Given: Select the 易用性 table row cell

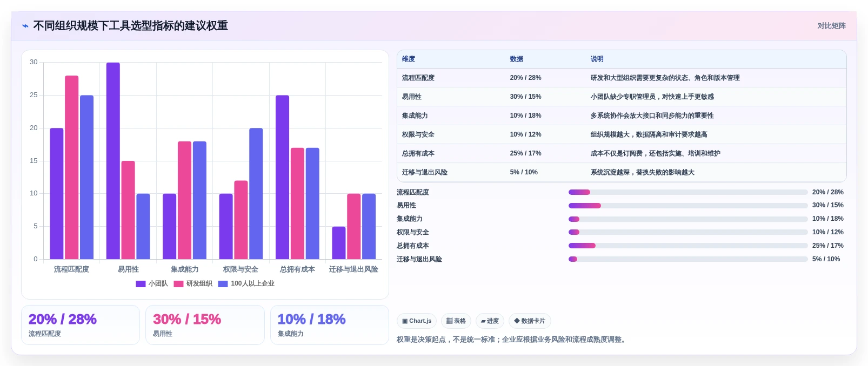Looking at the screenshot, I should coord(412,97).
